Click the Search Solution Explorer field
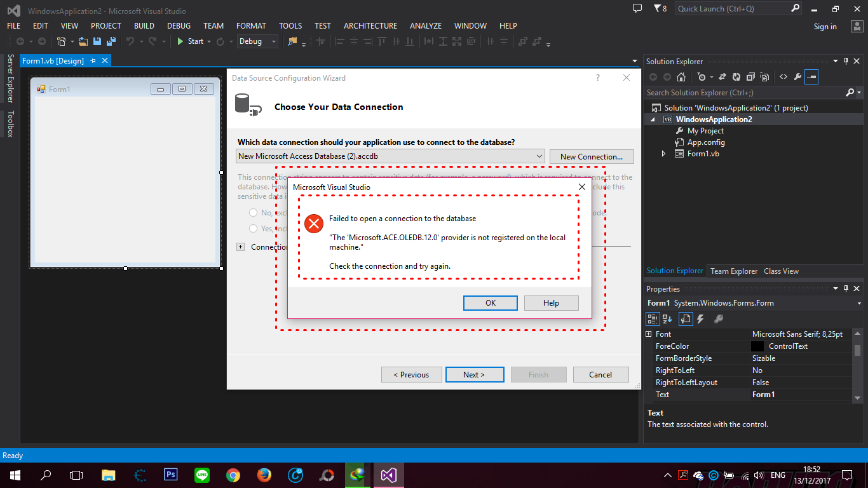 [x=744, y=93]
